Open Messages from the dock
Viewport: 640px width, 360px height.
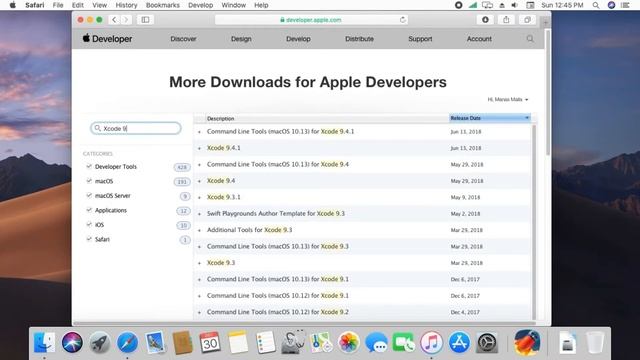coord(376,342)
